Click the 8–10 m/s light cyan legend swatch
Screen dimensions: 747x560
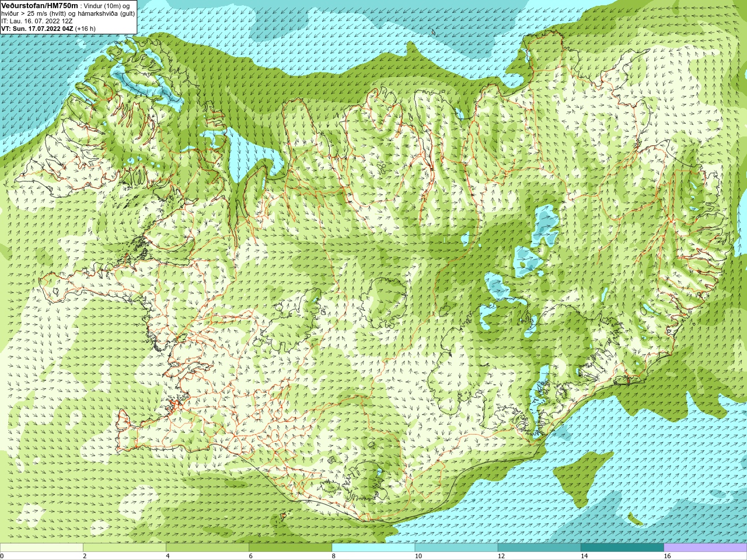373,548
